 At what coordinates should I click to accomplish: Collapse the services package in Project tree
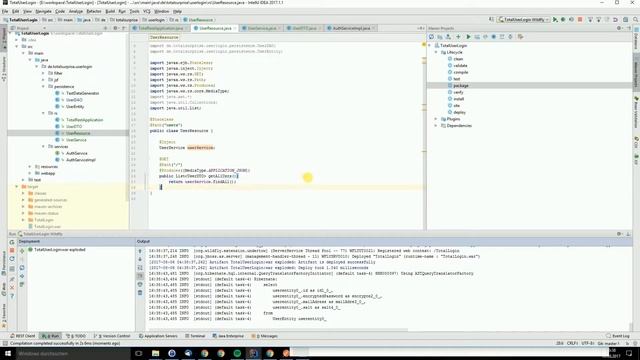click(43, 147)
